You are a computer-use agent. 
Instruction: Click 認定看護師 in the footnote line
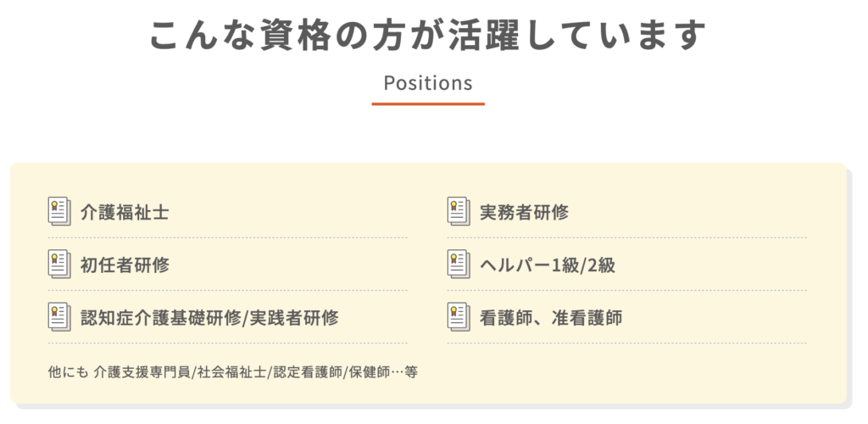coord(304,371)
